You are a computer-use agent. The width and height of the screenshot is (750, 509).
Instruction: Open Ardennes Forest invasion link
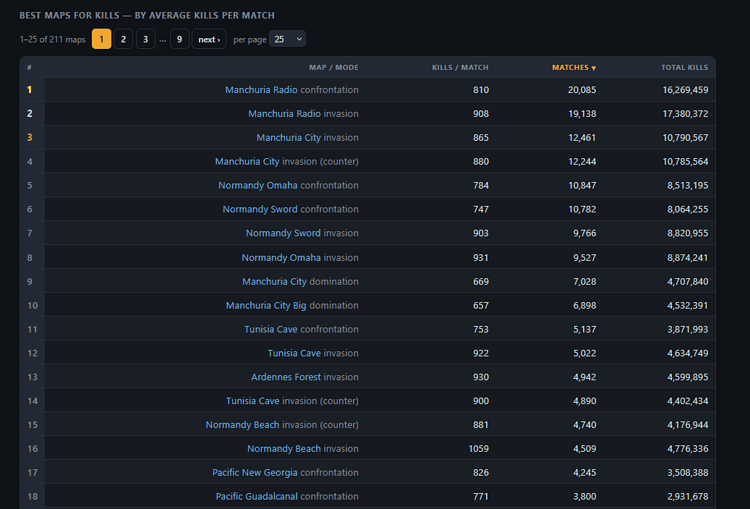(286, 377)
